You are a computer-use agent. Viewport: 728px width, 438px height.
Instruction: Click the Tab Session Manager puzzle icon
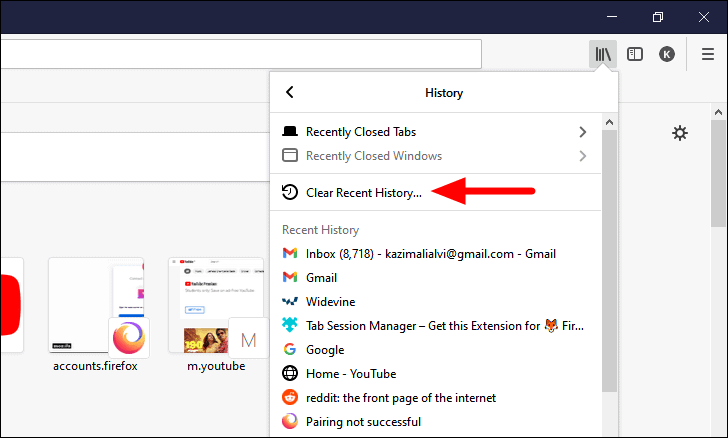tap(290, 325)
